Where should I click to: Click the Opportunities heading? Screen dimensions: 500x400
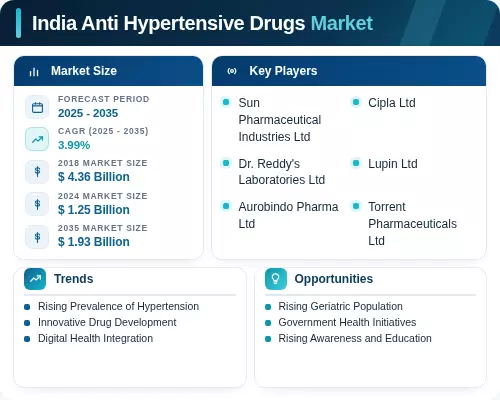pos(334,279)
